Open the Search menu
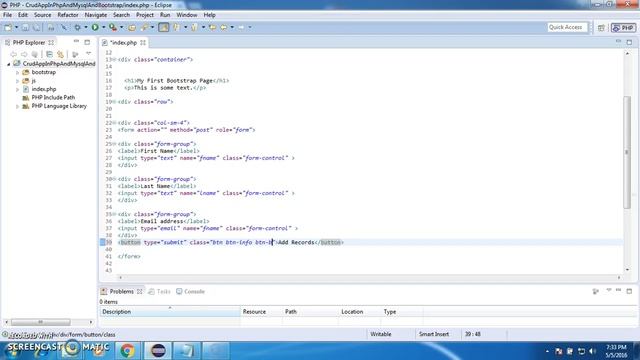 coord(121,15)
